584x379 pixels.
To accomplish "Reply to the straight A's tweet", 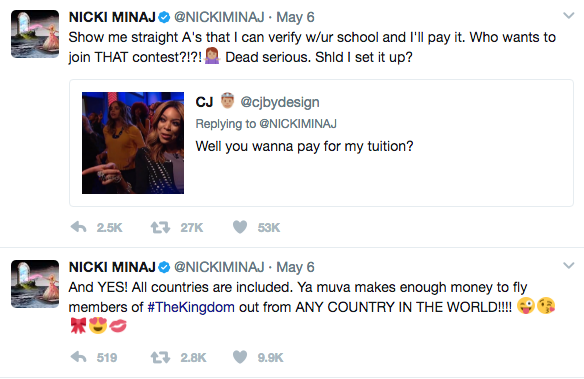I will coord(79,227).
